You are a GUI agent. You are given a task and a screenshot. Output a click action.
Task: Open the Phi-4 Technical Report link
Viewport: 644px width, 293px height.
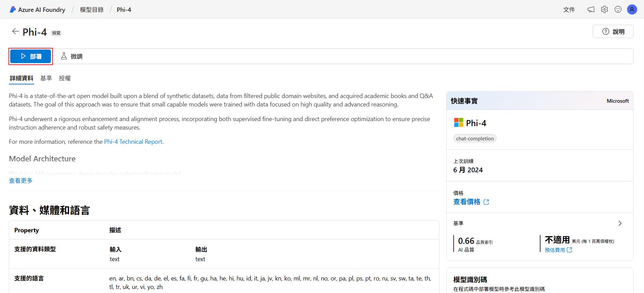(x=133, y=142)
